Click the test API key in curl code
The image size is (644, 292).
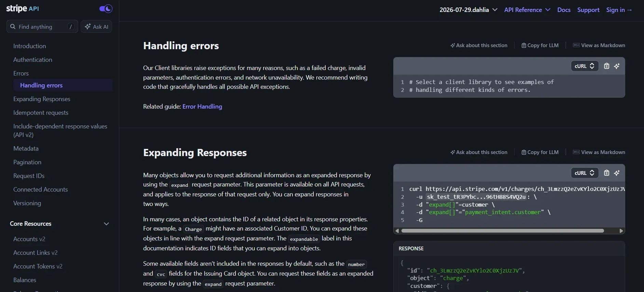click(476, 197)
